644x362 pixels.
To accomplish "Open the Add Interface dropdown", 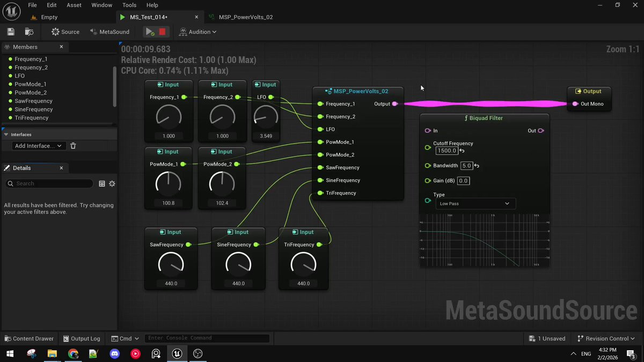I will click(x=38, y=146).
